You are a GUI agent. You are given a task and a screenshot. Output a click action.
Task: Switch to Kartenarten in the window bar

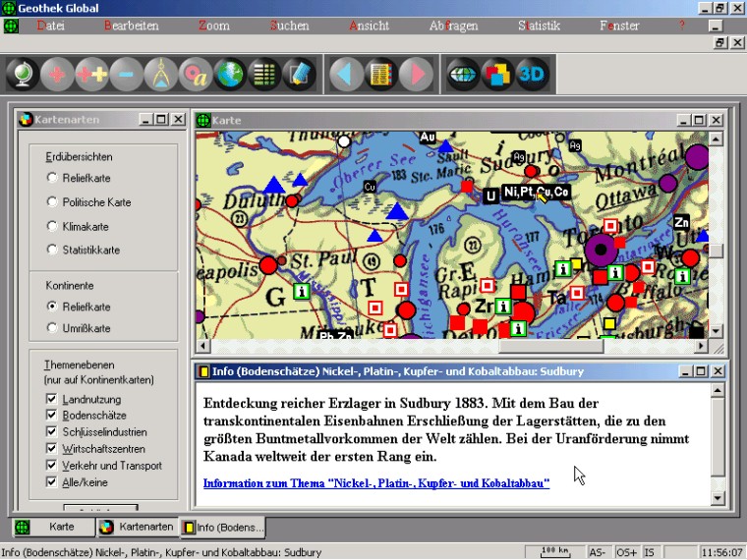click(137, 528)
